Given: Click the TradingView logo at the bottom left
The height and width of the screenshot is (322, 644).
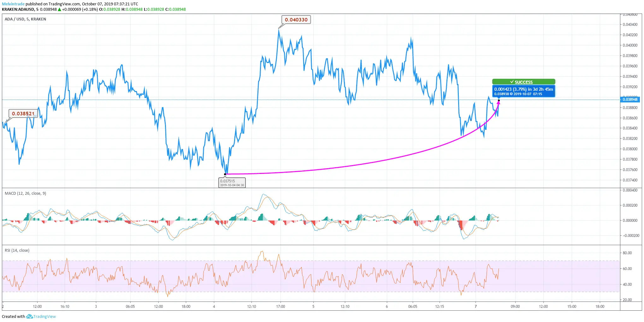Looking at the screenshot, I should pos(29,316).
